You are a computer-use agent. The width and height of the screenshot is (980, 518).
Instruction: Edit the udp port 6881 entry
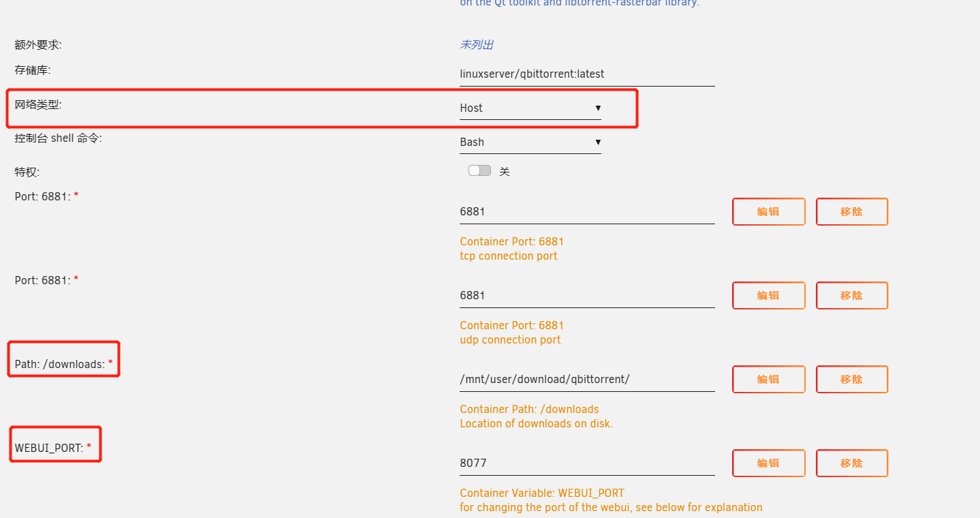(768, 295)
